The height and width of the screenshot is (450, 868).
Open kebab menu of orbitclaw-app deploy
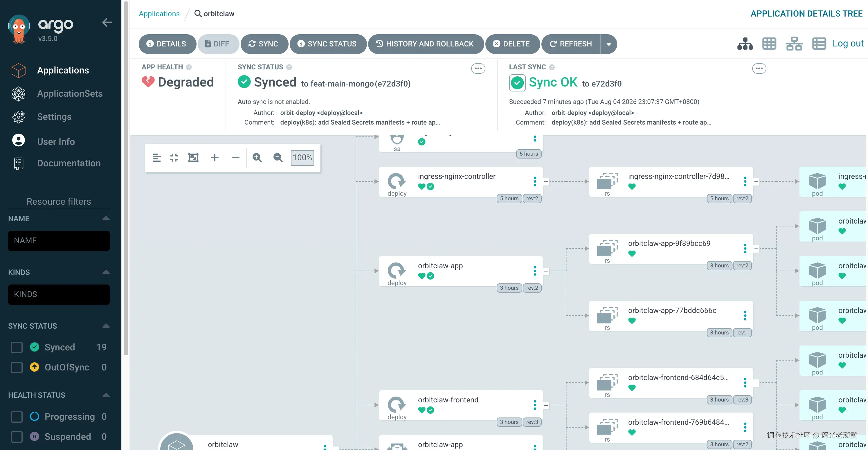pyautogui.click(x=535, y=271)
